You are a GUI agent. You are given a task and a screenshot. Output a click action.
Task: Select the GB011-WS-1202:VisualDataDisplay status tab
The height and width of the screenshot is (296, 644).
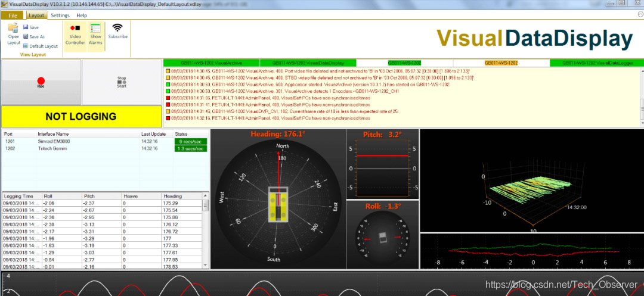pyautogui.click(x=308, y=63)
